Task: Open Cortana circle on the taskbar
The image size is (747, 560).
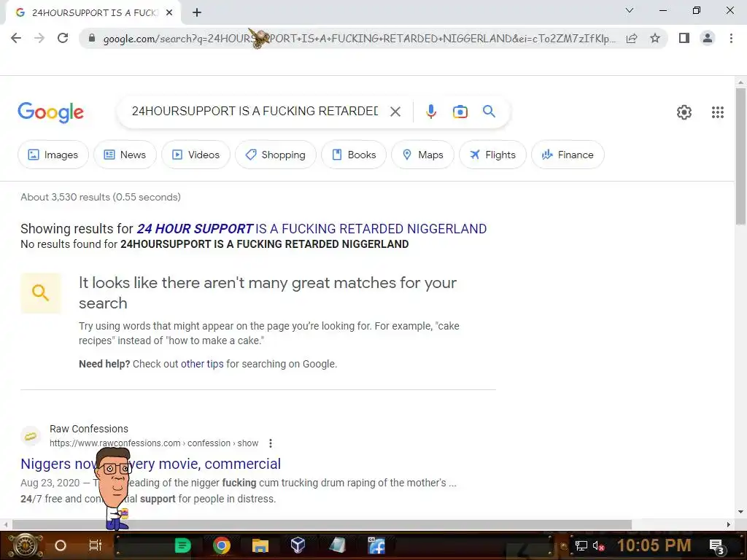Action: [60, 545]
